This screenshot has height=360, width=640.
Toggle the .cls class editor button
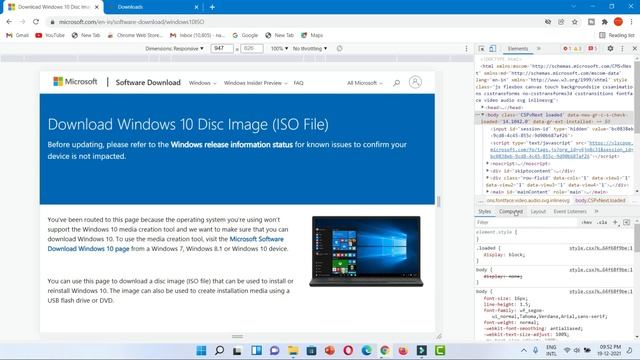click(x=602, y=222)
